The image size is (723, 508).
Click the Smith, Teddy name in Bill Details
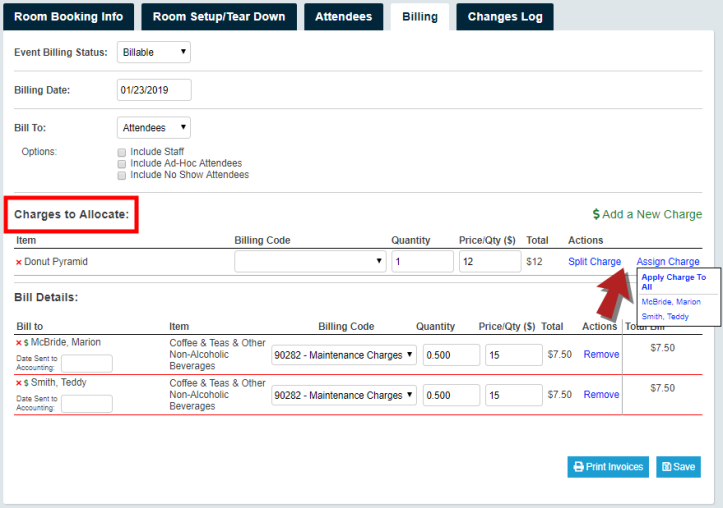click(59, 382)
